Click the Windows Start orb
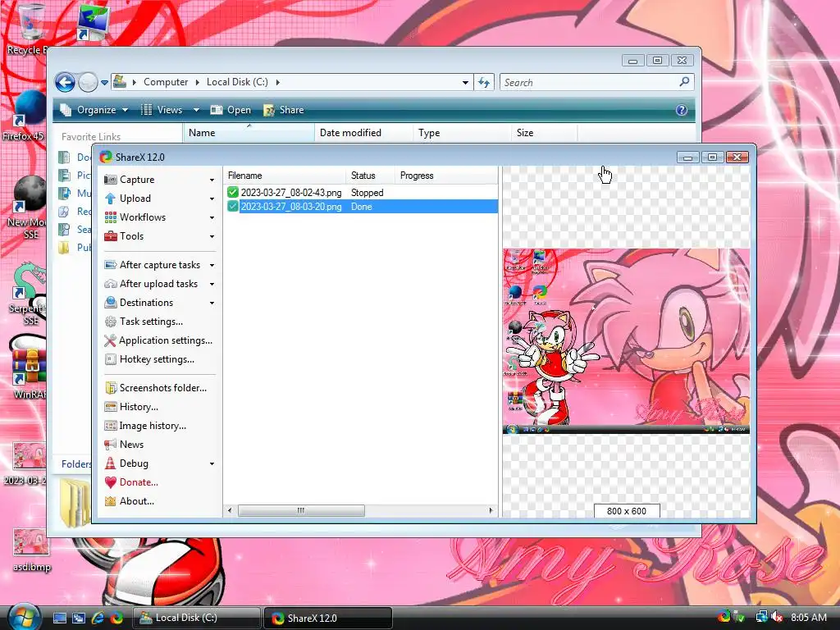Screen dimensions: 840x630 24,617
